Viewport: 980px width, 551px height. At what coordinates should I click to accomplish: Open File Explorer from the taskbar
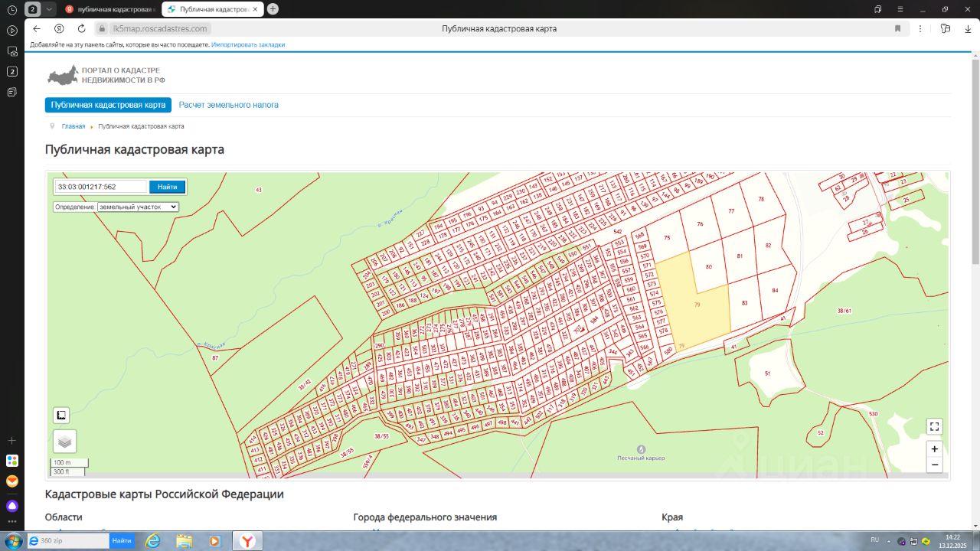pos(185,540)
